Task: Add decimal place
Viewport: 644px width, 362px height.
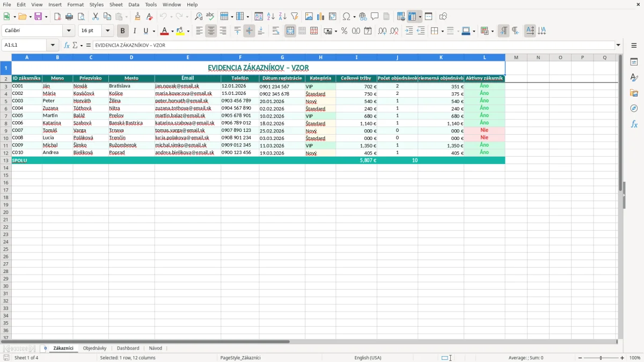Action: (x=382, y=31)
